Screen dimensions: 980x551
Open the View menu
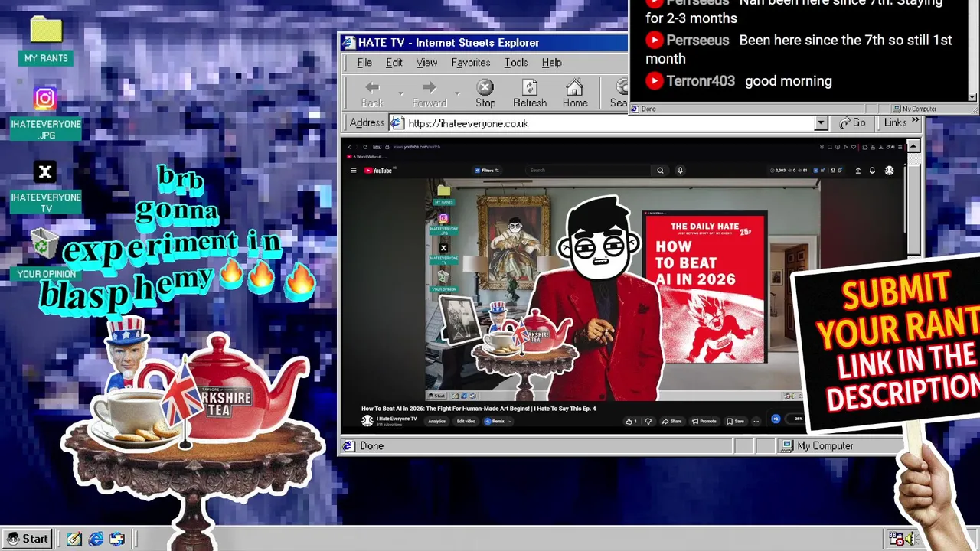point(426,63)
